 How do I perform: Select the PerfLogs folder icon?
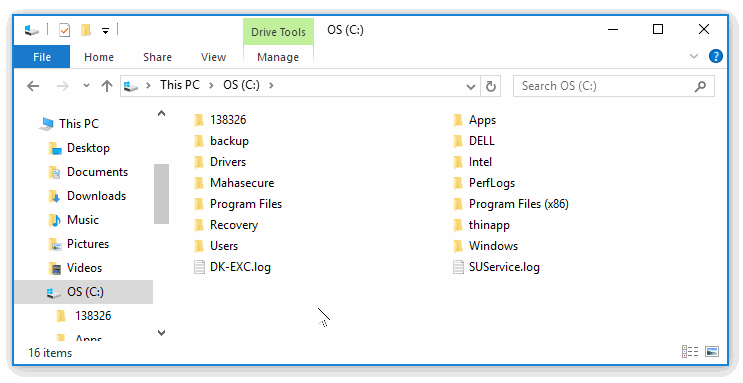coord(458,183)
